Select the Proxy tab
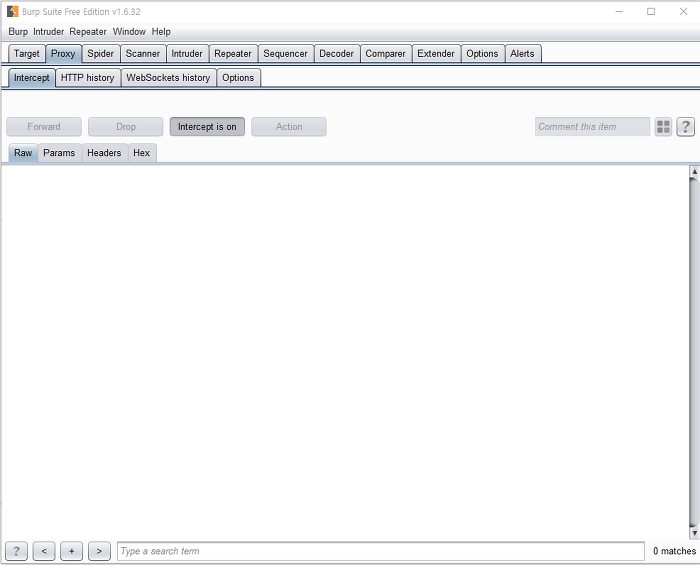 point(63,54)
